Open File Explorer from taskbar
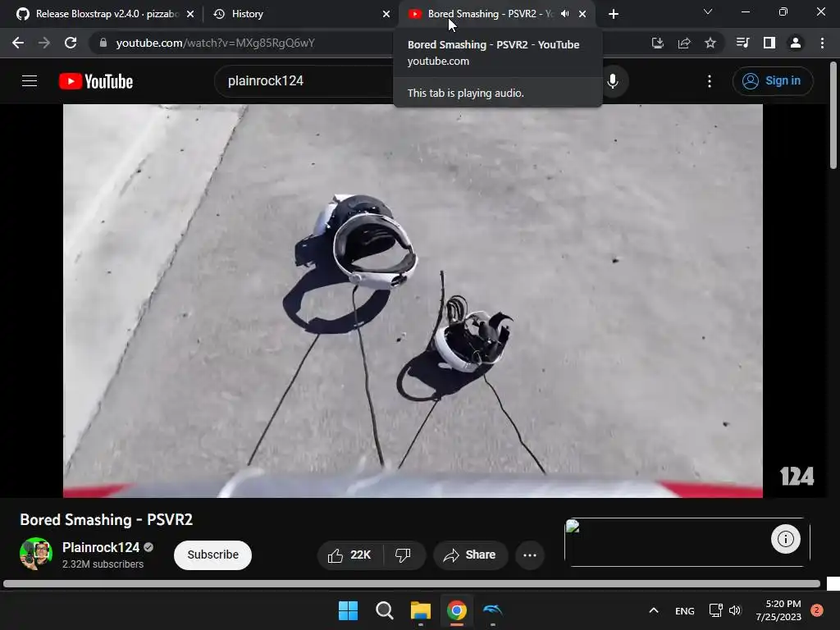Image resolution: width=840 pixels, height=630 pixels. tap(421, 610)
